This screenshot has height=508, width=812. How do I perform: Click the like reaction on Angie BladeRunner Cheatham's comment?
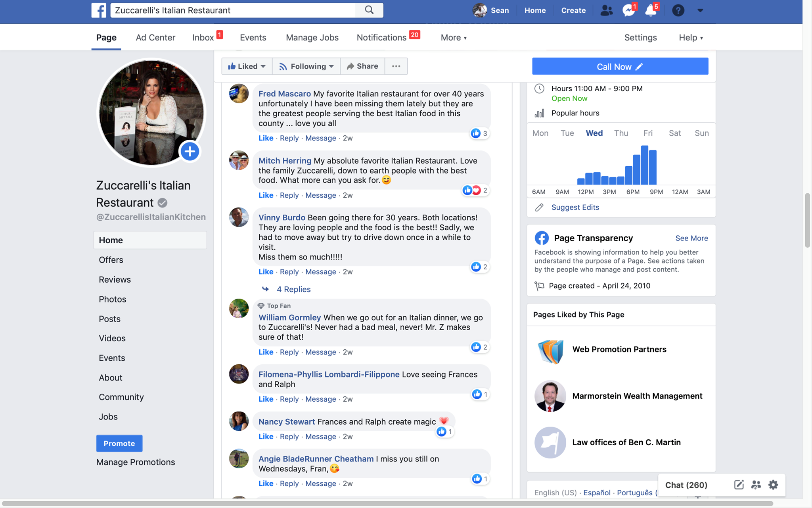(480, 479)
